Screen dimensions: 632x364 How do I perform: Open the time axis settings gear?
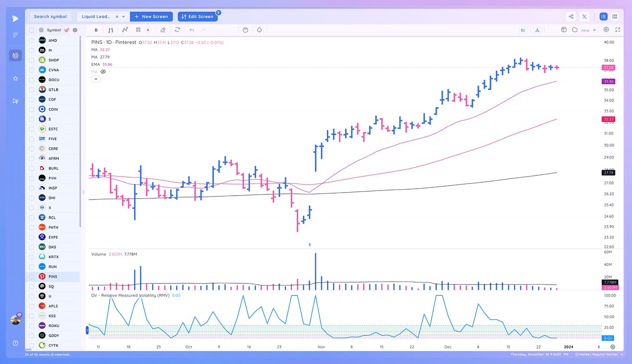(612, 347)
